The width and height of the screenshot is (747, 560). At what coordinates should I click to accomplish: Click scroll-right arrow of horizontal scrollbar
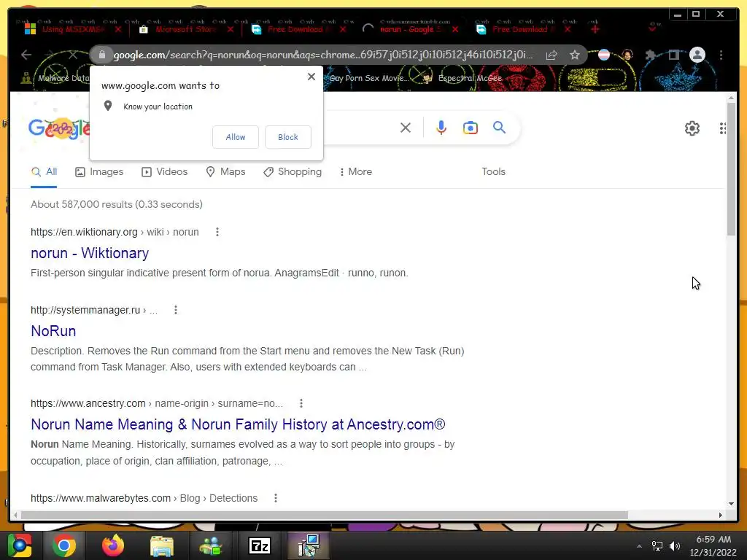pos(720,515)
